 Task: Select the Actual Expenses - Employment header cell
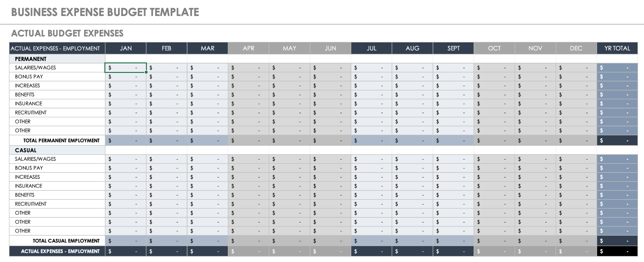coord(55,48)
